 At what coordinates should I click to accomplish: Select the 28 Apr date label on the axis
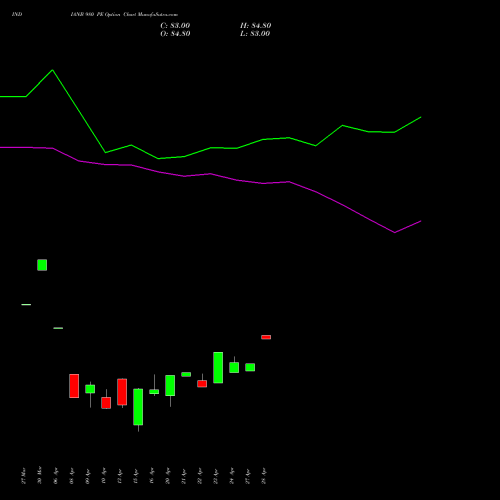(x=263, y=477)
